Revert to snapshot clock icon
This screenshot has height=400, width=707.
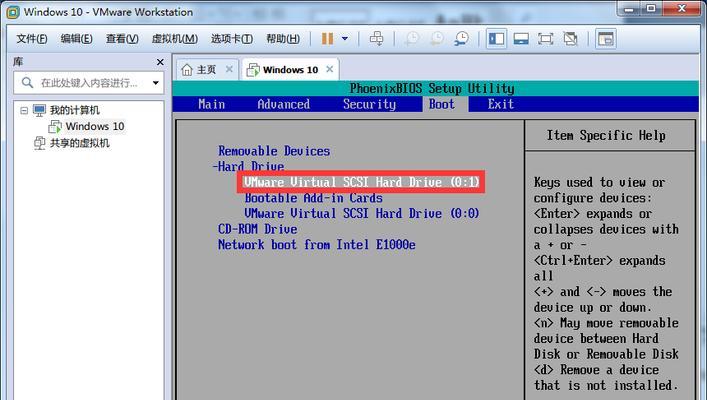pyautogui.click(x=436, y=39)
